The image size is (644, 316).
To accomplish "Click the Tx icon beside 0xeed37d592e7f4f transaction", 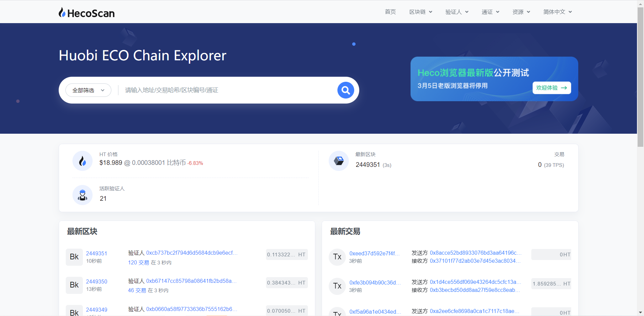I will [337, 257].
